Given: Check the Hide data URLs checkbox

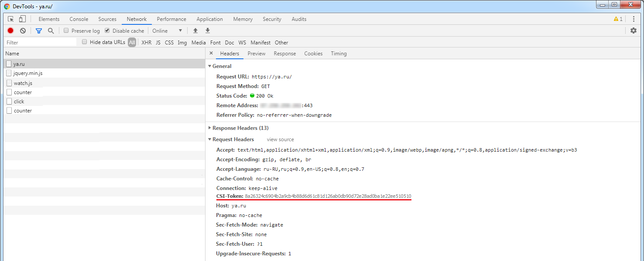Looking at the screenshot, I should (x=85, y=42).
